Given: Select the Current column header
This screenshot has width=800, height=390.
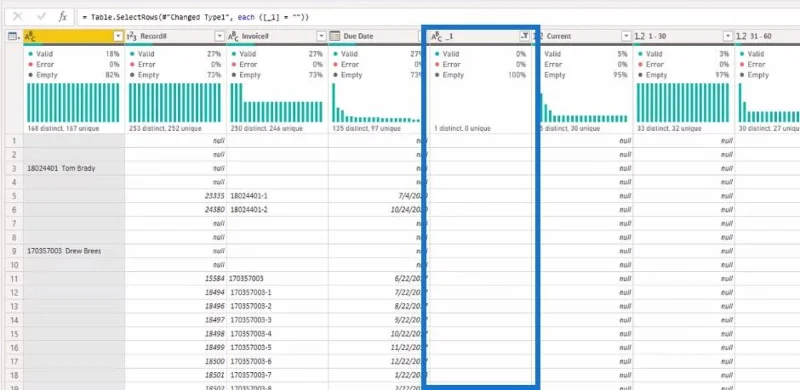Looking at the screenshot, I should [x=582, y=36].
